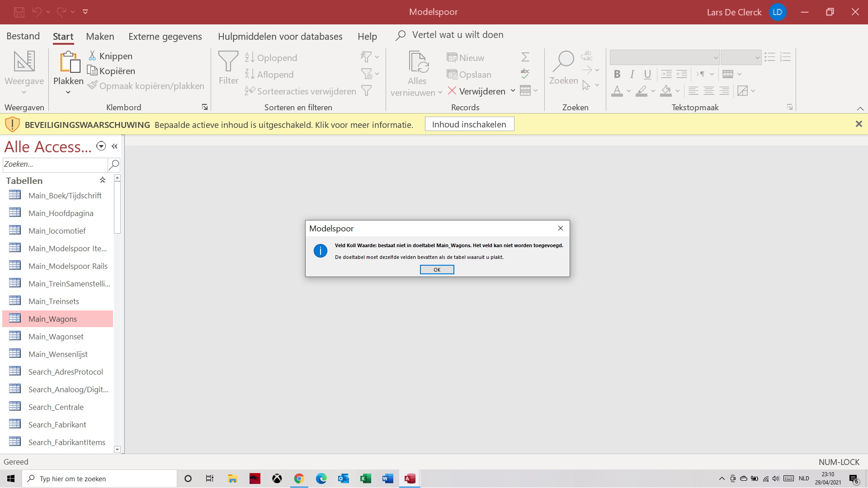
Task: Click the Filter funnel icon
Action: pos(228,61)
